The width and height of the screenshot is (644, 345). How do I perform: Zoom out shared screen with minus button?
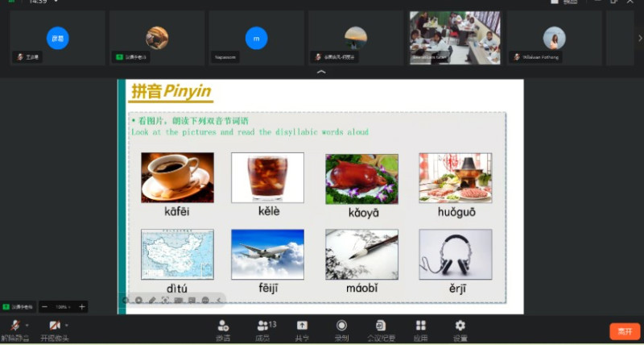click(44, 307)
